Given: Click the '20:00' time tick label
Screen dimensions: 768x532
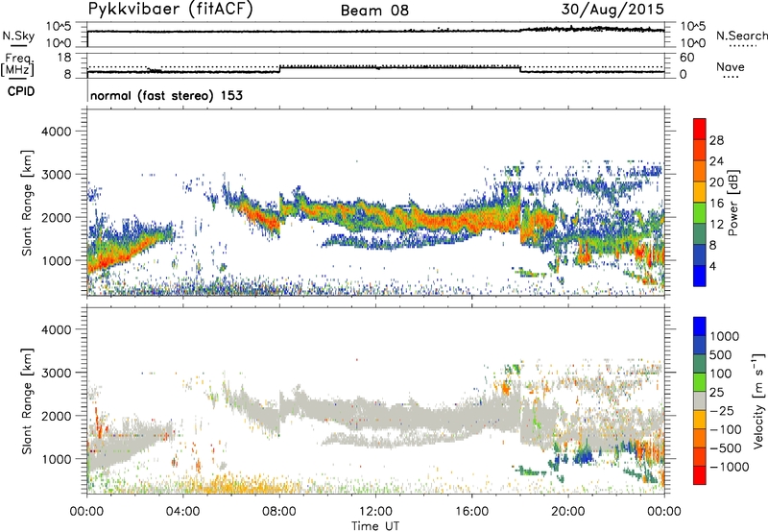Looking at the screenshot, I should click(568, 512).
